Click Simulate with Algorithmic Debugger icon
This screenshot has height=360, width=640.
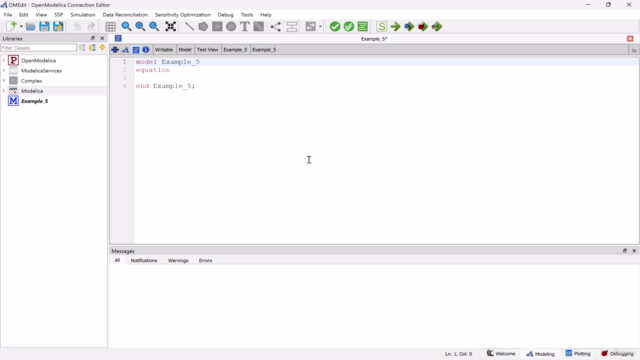tap(423, 27)
